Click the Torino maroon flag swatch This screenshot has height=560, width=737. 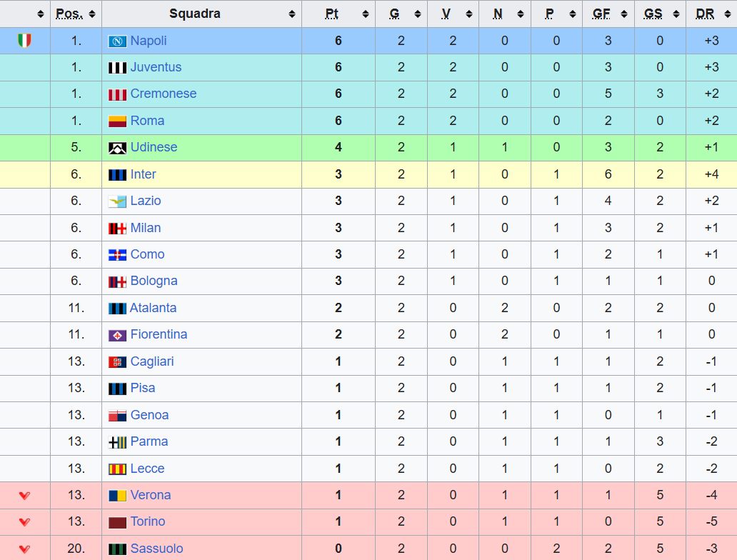pos(117,522)
